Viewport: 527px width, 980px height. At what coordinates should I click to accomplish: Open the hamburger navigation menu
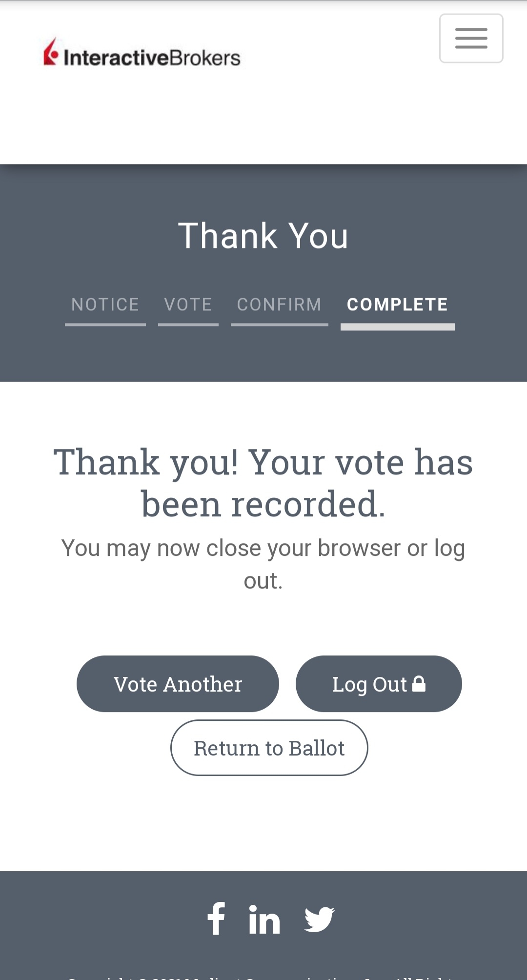(x=471, y=38)
